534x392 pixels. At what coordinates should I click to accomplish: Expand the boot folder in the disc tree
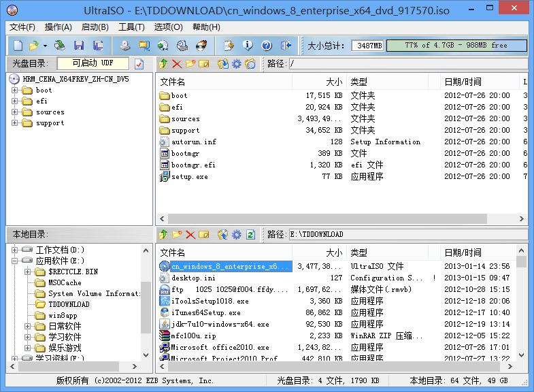(x=15, y=91)
